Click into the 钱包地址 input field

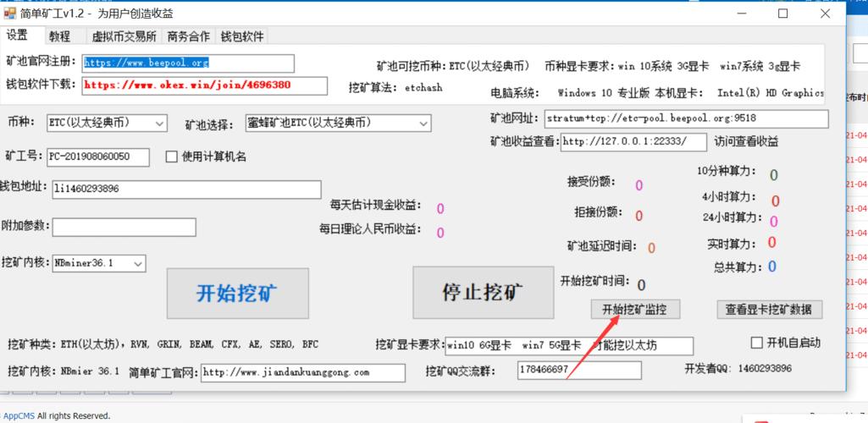(x=186, y=189)
